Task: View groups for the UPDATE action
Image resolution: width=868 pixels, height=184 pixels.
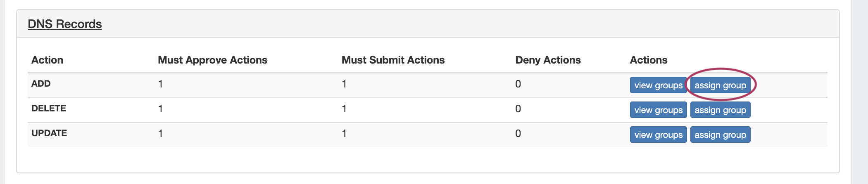Action: coord(658,135)
